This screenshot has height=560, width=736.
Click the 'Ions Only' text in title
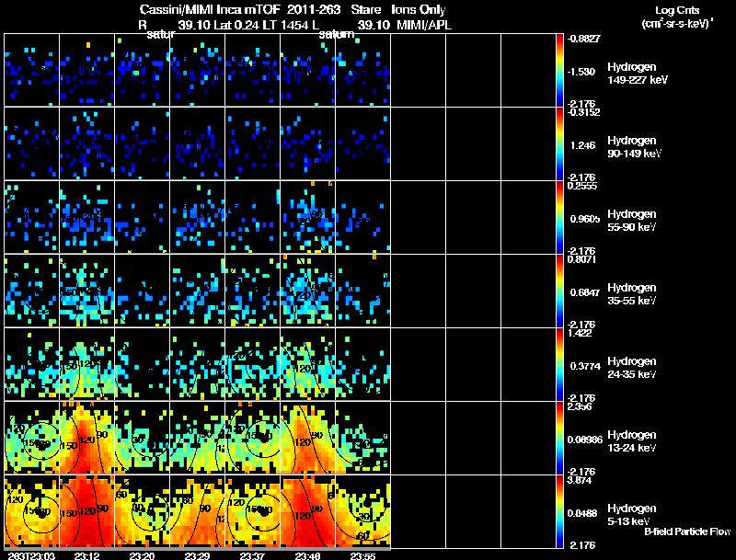pyautogui.click(x=419, y=10)
